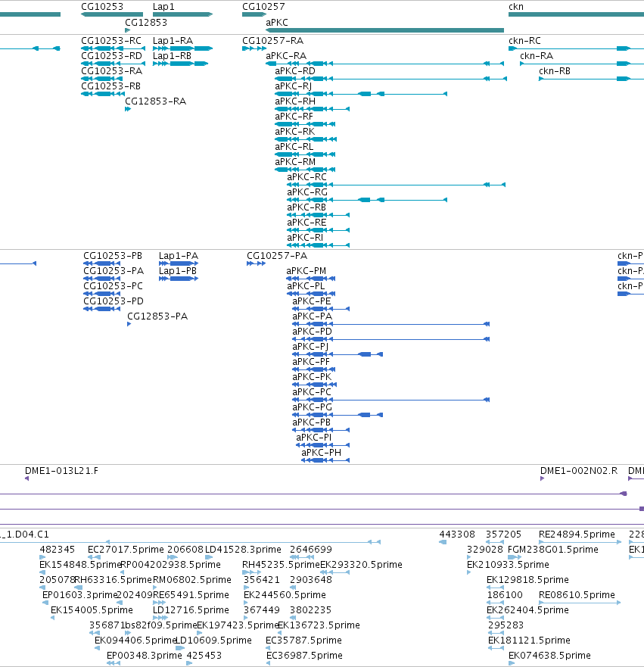
Task: Click the CG12853 gene label
Action: tap(146, 23)
